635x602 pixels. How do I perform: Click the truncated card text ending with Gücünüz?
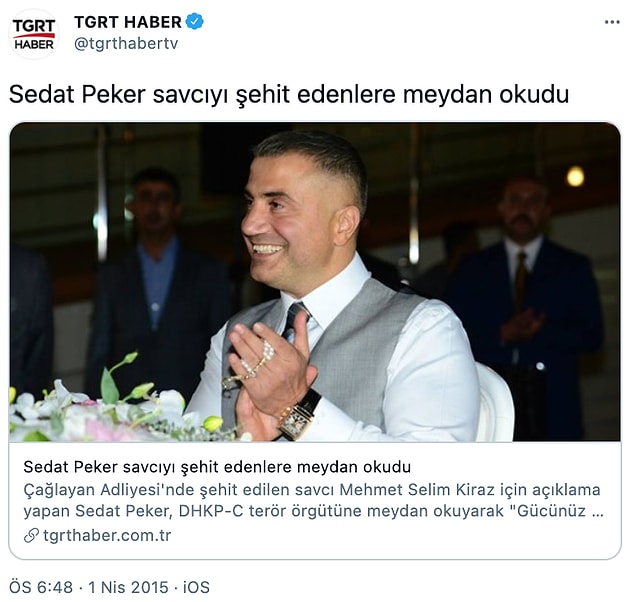313,511
